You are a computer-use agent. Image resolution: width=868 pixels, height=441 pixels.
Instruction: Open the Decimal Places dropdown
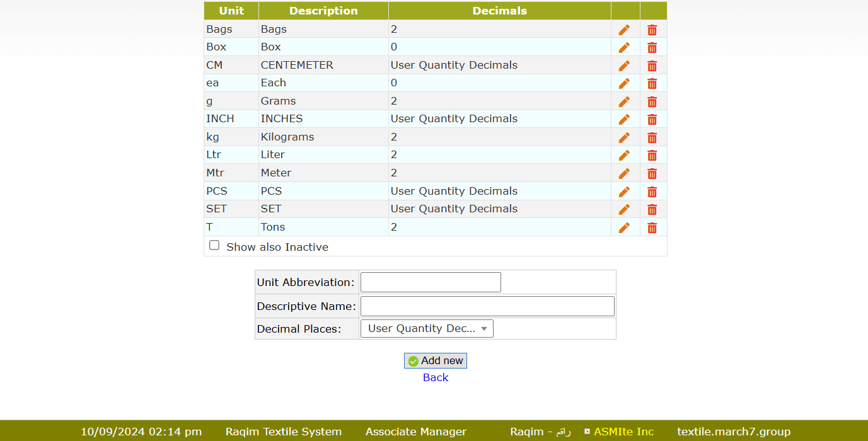coord(427,328)
